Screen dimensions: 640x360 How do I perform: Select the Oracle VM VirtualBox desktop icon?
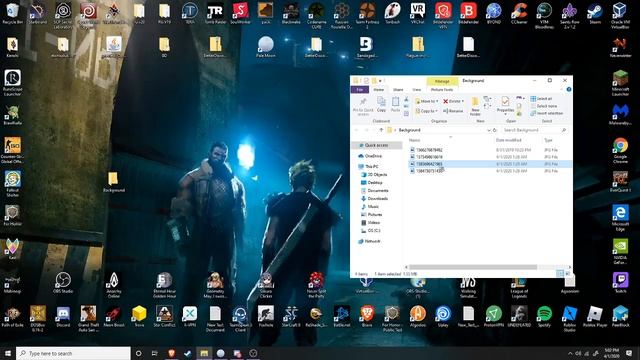click(x=620, y=16)
